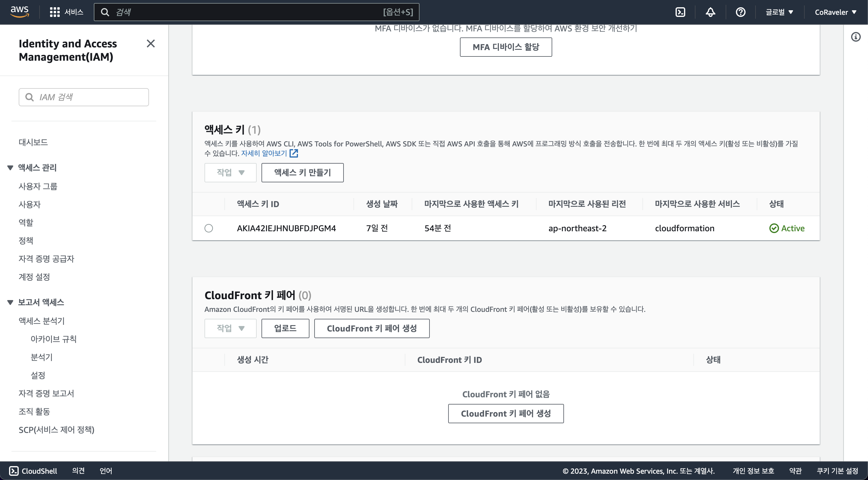Click the CloudShell icon in the footer
This screenshot has width=868, height=480.
coord(14,471)
